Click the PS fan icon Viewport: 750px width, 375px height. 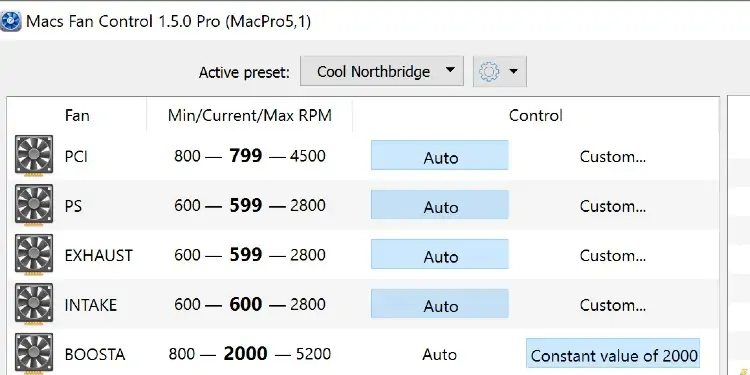coord(33,205)
